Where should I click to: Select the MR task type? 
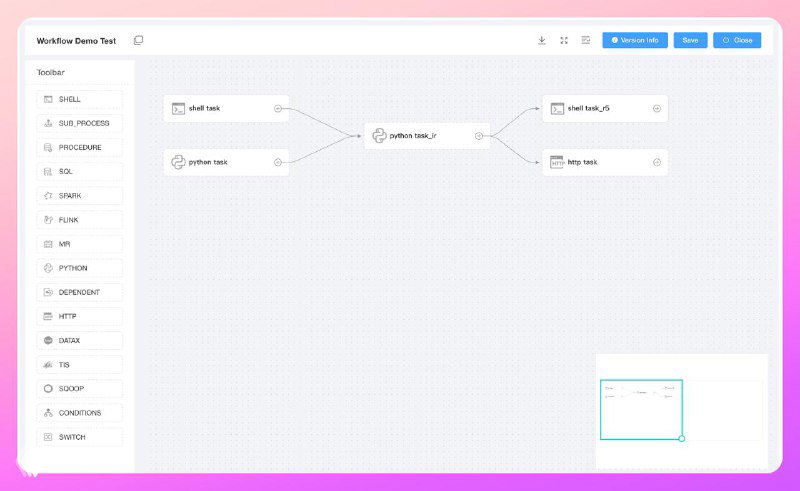tap(80, 244)
